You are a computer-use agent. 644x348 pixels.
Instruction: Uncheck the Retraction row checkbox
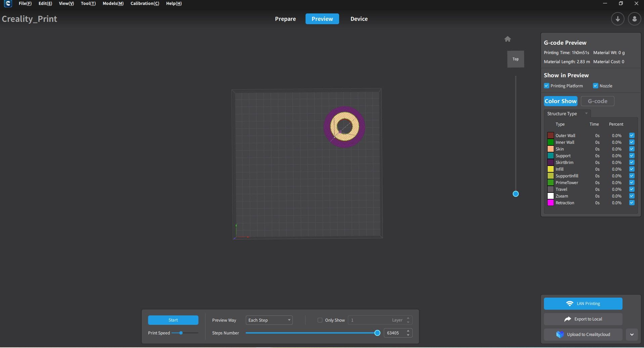click(632, 203)
